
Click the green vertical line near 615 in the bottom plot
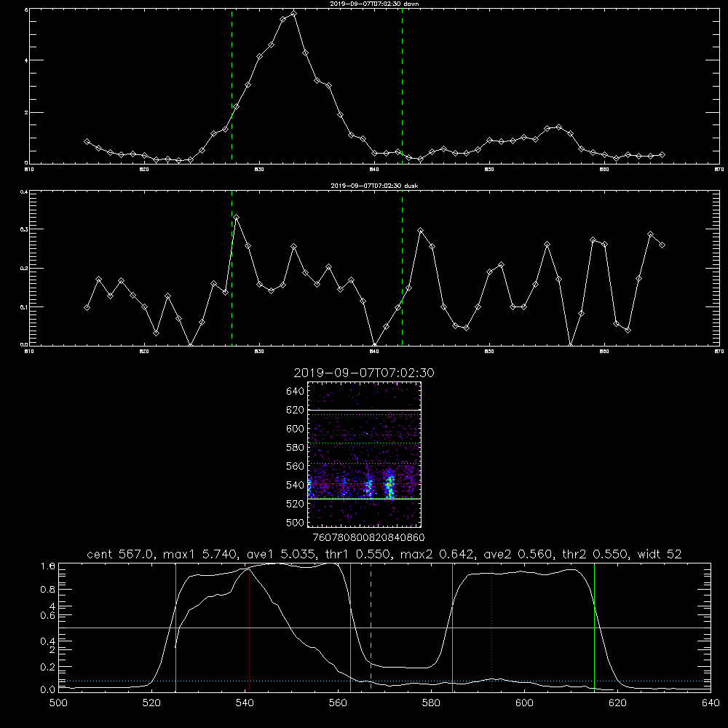coord(594,628)
